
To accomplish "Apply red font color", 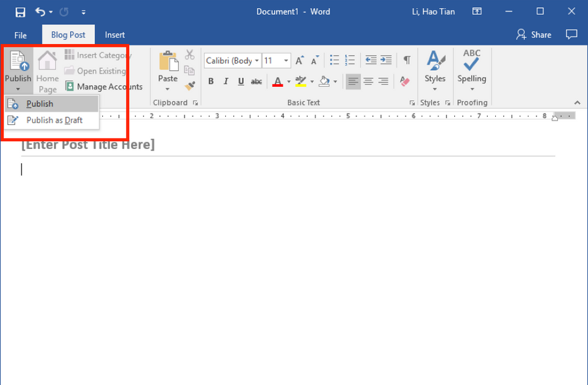I will tap(277, 82).
